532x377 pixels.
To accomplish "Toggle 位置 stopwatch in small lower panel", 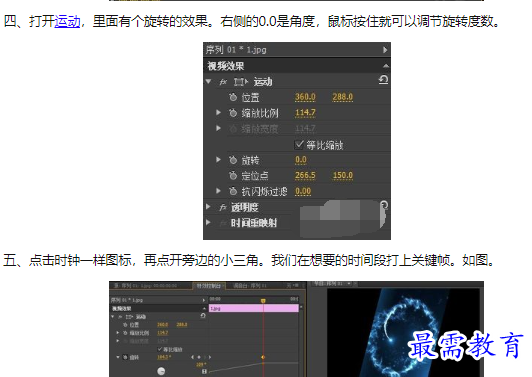I will click(125, 325).
